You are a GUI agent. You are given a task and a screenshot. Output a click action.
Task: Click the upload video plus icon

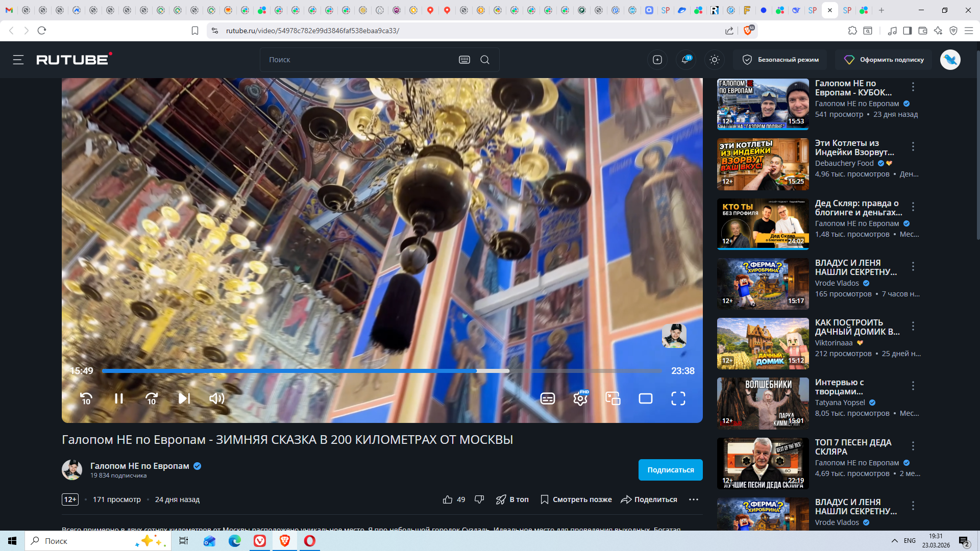coord(657,60)
